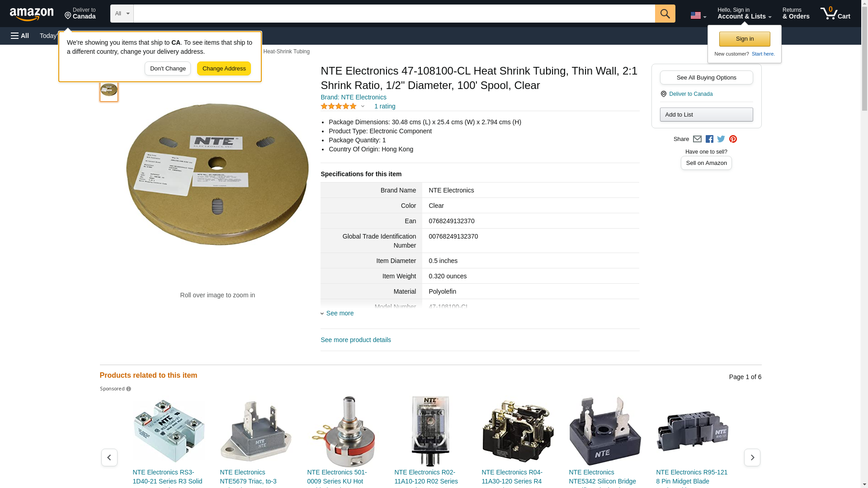Open Returns & Orders
868x488 pixels.
(796, 14)
